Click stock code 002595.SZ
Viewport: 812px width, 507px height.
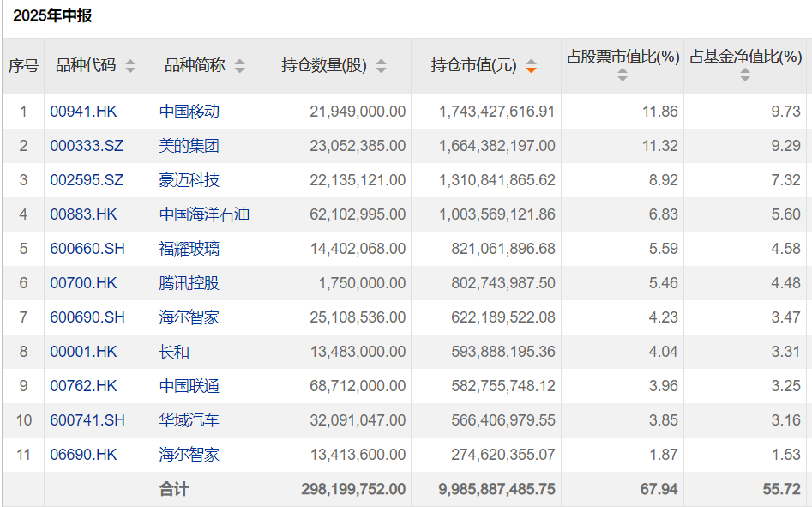[87, 180]
